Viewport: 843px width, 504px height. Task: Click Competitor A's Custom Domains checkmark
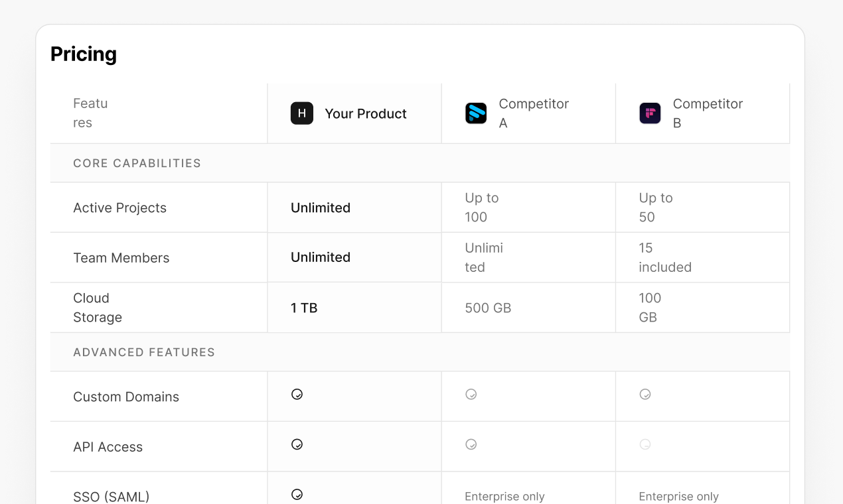click(x=471, y=394)
